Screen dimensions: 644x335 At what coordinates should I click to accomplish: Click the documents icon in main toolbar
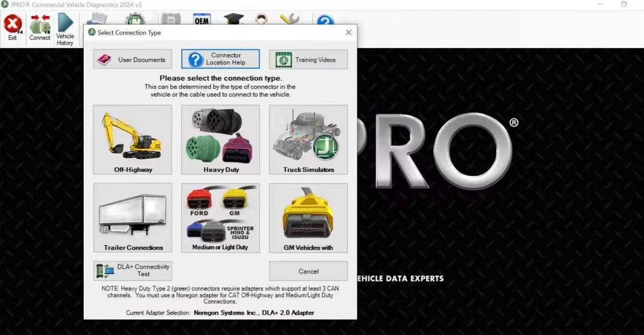click(x=97, y=19)
